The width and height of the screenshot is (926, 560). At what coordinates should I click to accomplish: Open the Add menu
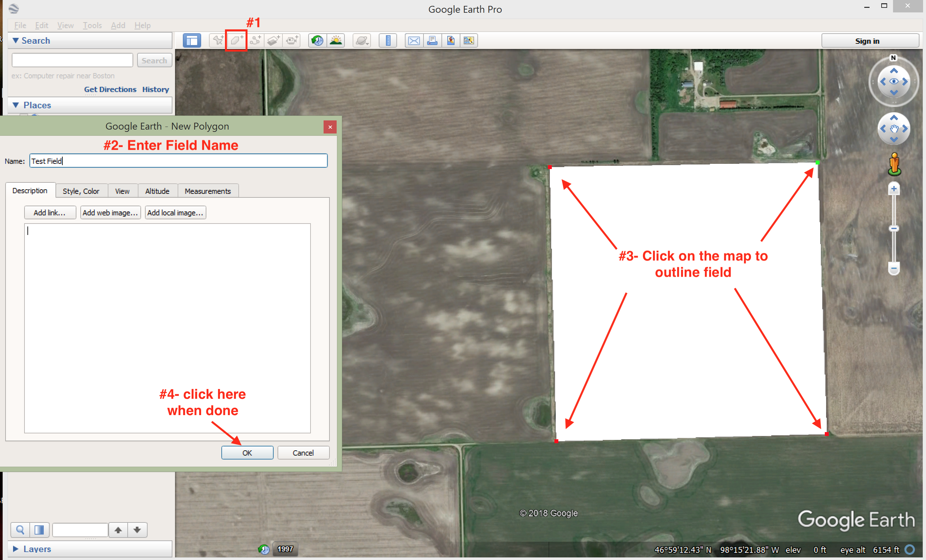pos(118,25)
